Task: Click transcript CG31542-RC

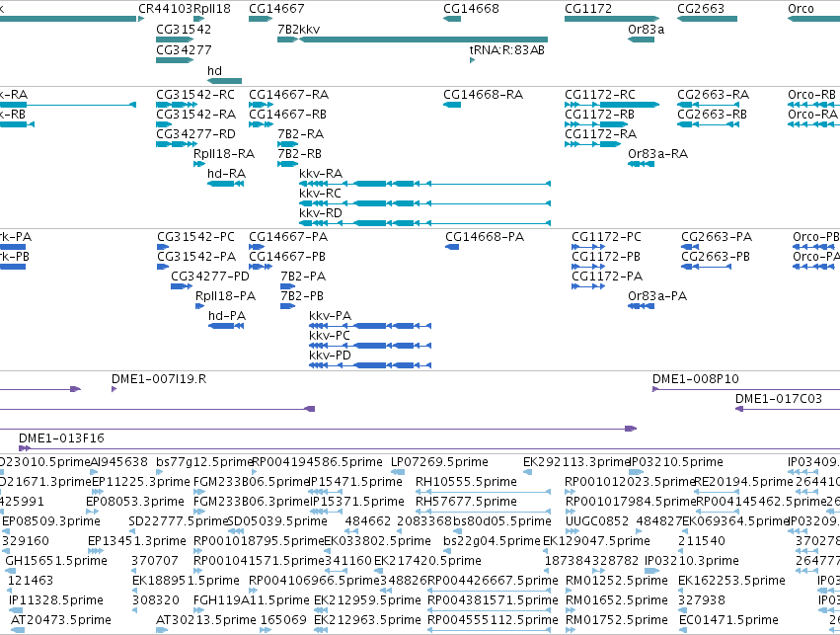Action: pos(179,105)
